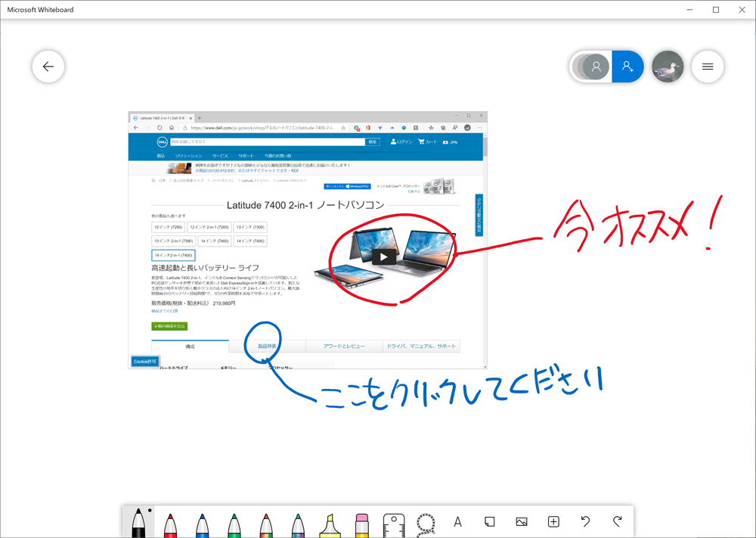Open サービス menu in pasted Dell page
756x538 pixels.
pyautogui.click(x=220, y=156)
